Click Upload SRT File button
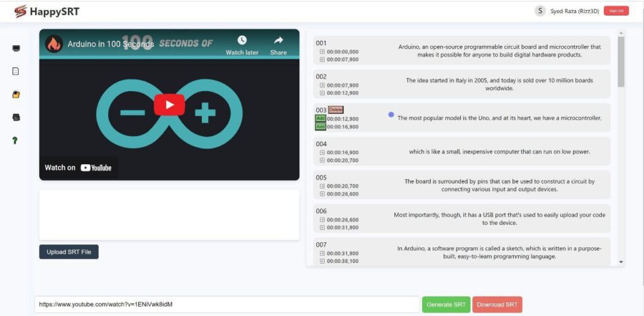 click(69, 252)
